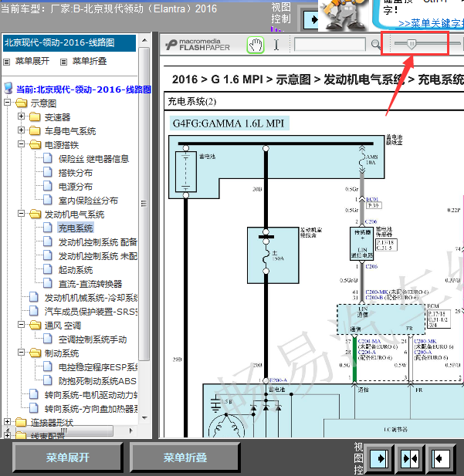
Task: Click the bottom left-arrow view control button
Action: pyautogui.click(x=441, y=458)
